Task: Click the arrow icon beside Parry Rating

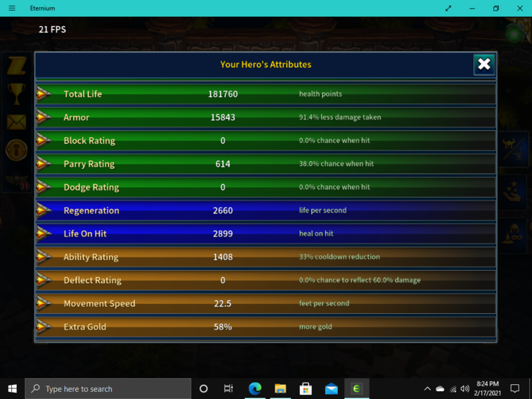Action: click(x=44, y=164)
